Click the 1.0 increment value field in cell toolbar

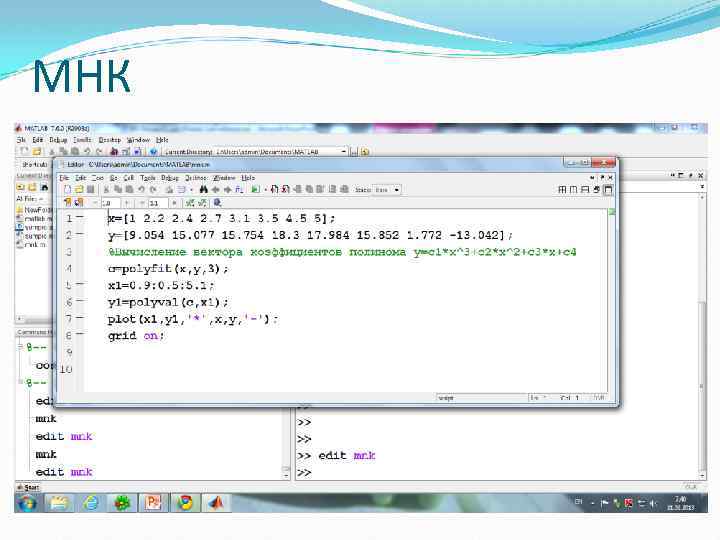tap(111, 203)
